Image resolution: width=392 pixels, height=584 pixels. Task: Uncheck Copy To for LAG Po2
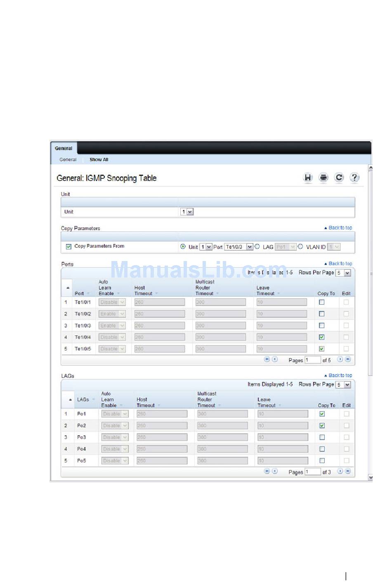[x=322, y=425]
